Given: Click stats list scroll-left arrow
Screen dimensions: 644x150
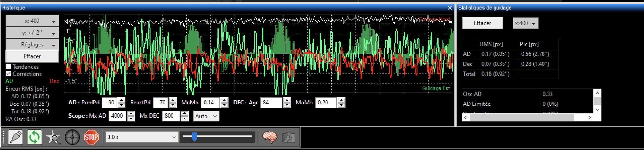Looking at the screenshot, I should pyautogui.click(x=466, y=118).
